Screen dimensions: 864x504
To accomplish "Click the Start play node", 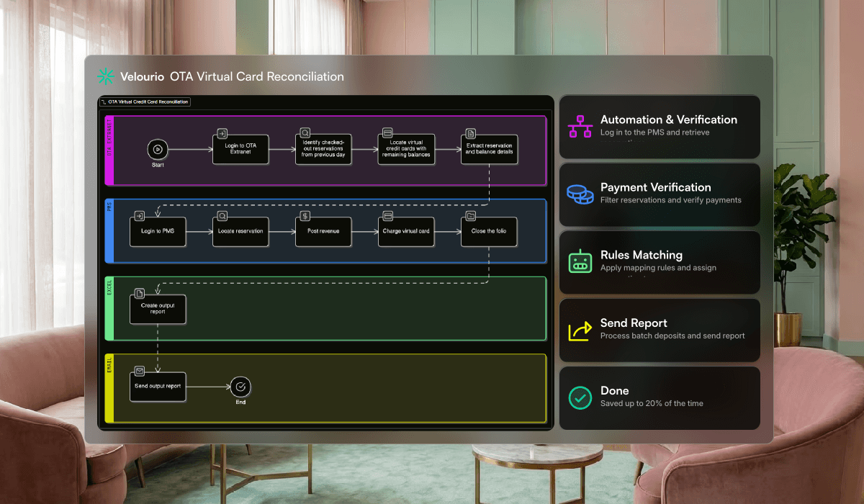I will pos(158,150).
